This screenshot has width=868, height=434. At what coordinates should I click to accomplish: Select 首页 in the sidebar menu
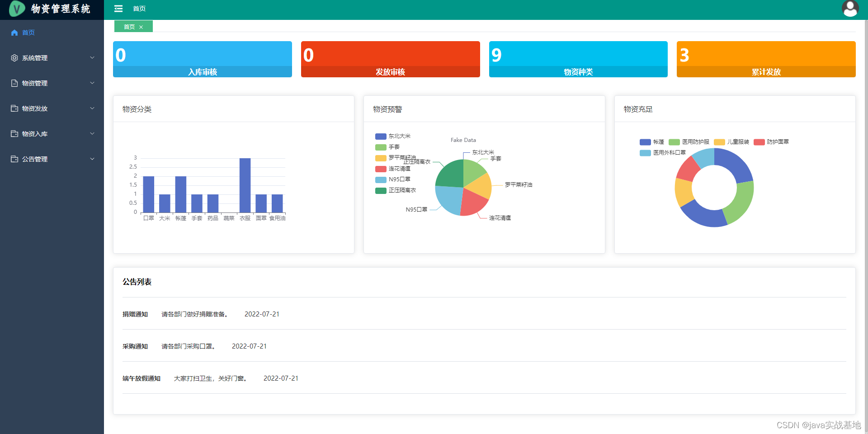tap(52, 33)
